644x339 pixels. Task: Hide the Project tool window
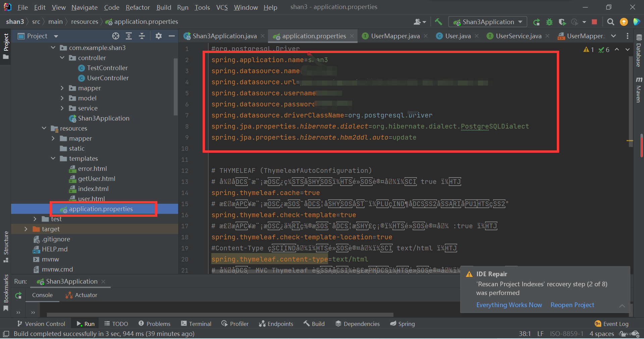coord(172,36)
